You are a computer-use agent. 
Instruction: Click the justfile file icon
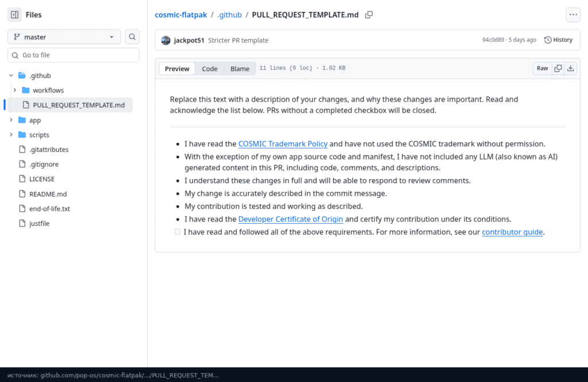click(x=22, y=224)
